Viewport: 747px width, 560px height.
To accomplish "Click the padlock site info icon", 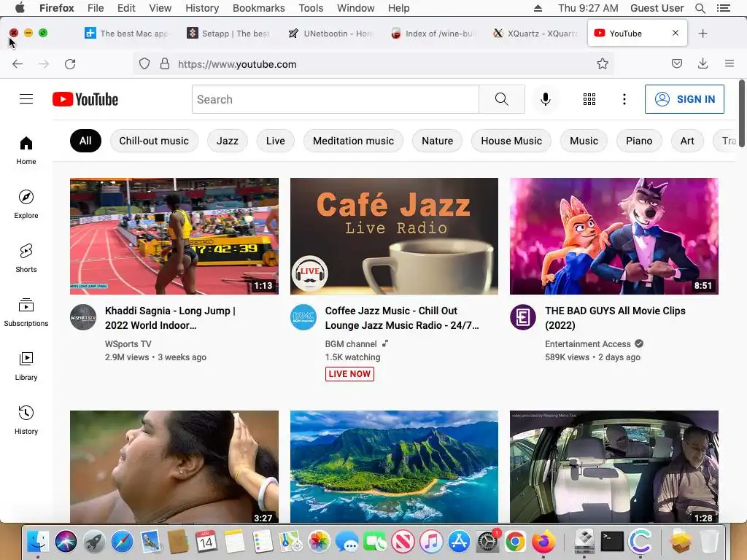I will 165,64.
